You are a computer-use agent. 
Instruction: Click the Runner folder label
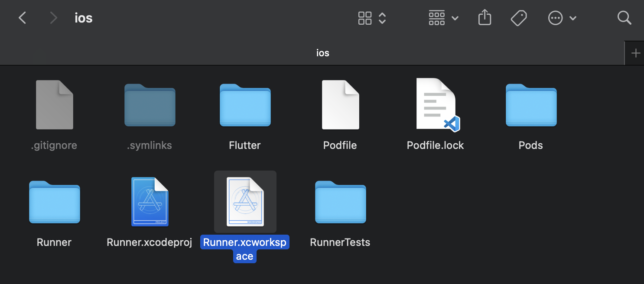(x=54, y=242)
